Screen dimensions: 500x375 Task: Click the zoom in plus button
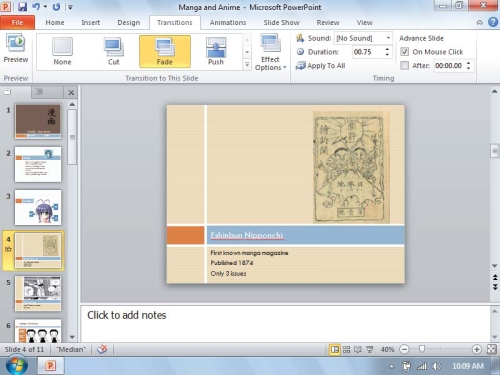coord(477,349)
